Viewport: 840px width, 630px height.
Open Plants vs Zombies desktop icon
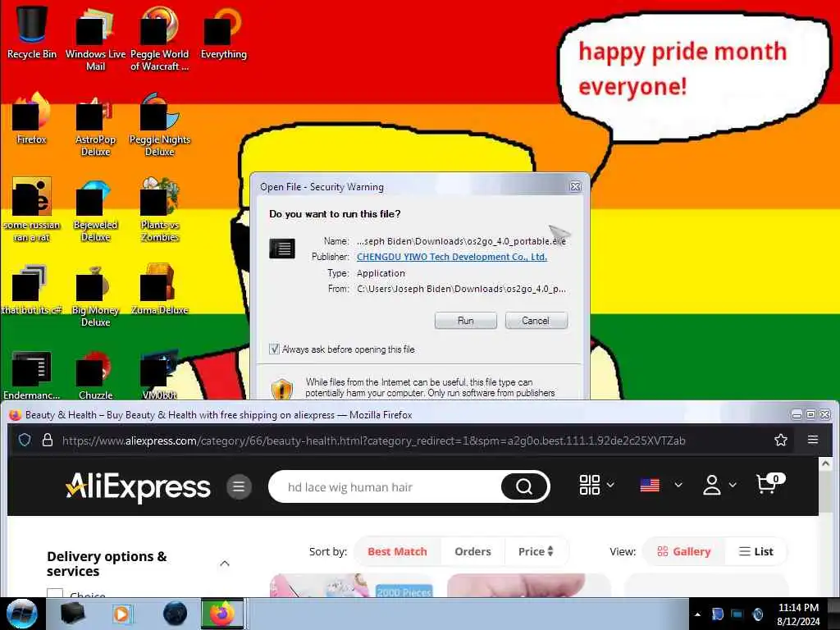pyautogui.click(x=159, y=209)
